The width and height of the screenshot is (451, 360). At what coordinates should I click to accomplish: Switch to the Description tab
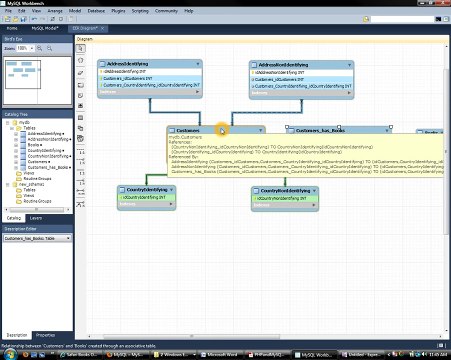tap(17, 335)
